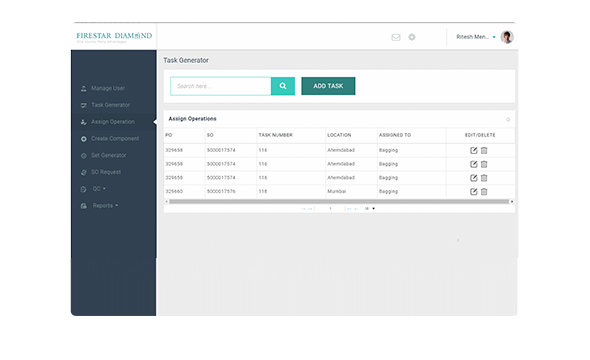The height and width of the screenshot is (360, 590).
Task: Click the Set Generator sidebar icon
Action: 84,155
